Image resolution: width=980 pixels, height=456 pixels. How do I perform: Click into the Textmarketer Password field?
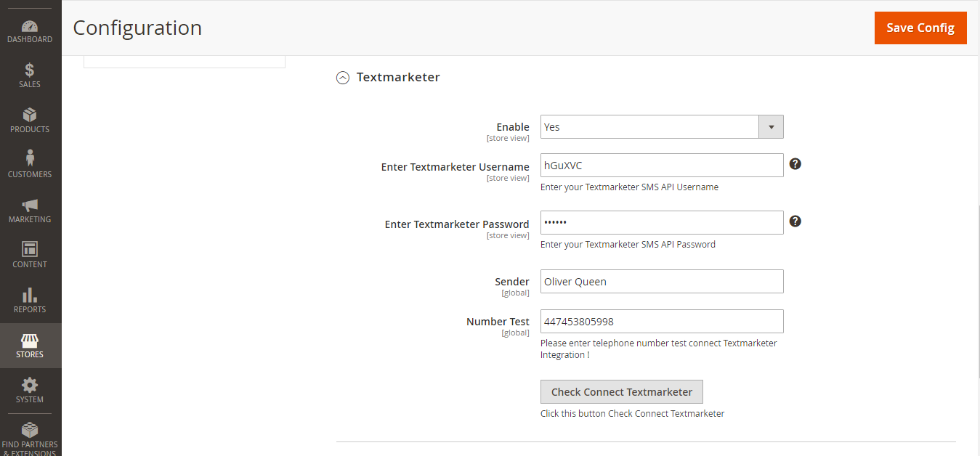[661, 223]
